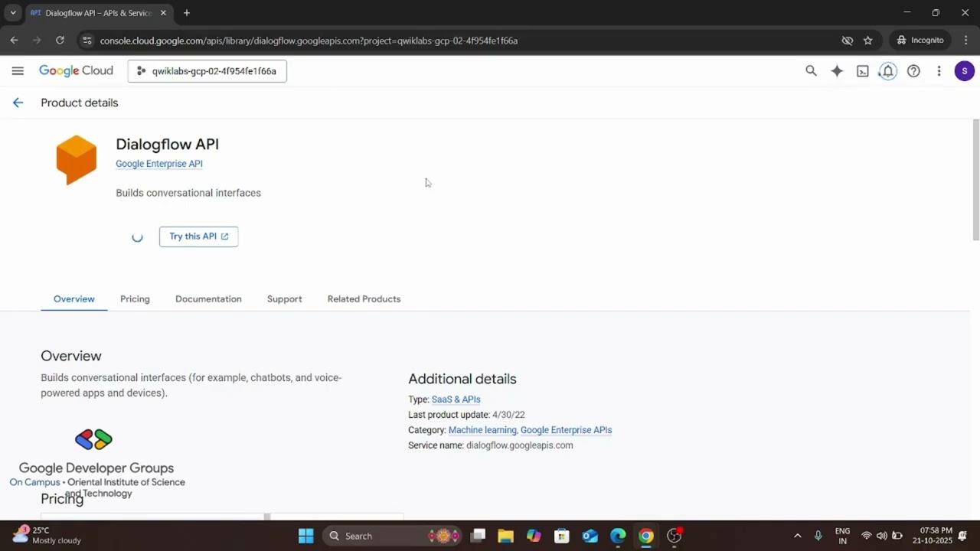
Task: View site information icon in address bar
Action: coord(87,41)
